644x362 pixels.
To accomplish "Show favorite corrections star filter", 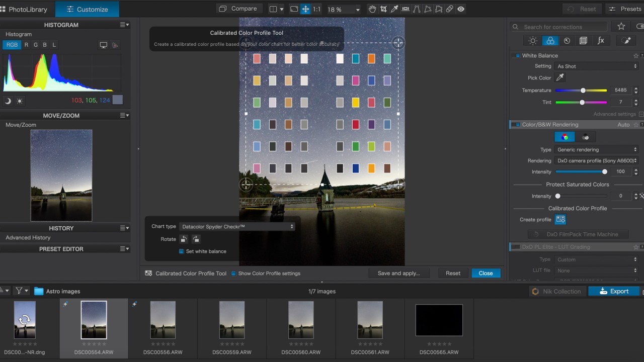I will [621, 27].
